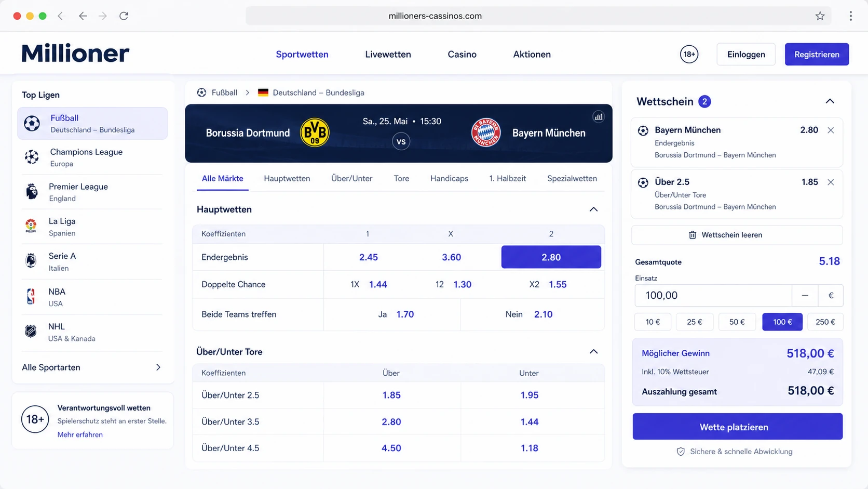Click Wette platzieren button
Viewport: 868px width, 489px height.
pyautogui.click(x=737, y=427)
